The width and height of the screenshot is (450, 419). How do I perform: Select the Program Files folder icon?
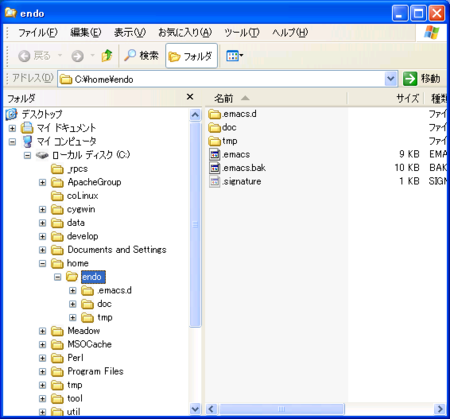click(57, 371)
